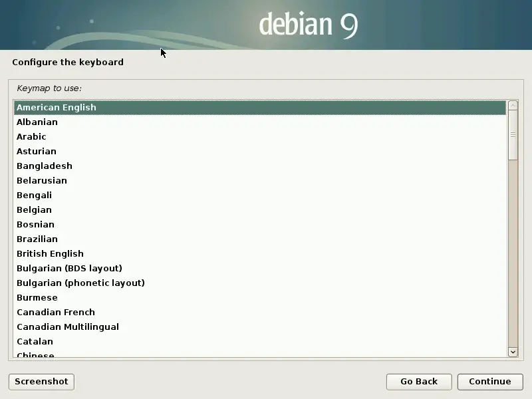532x399 pixels.
Task: Select Brazilian keyboard layout
Action: tap(37, 239)
